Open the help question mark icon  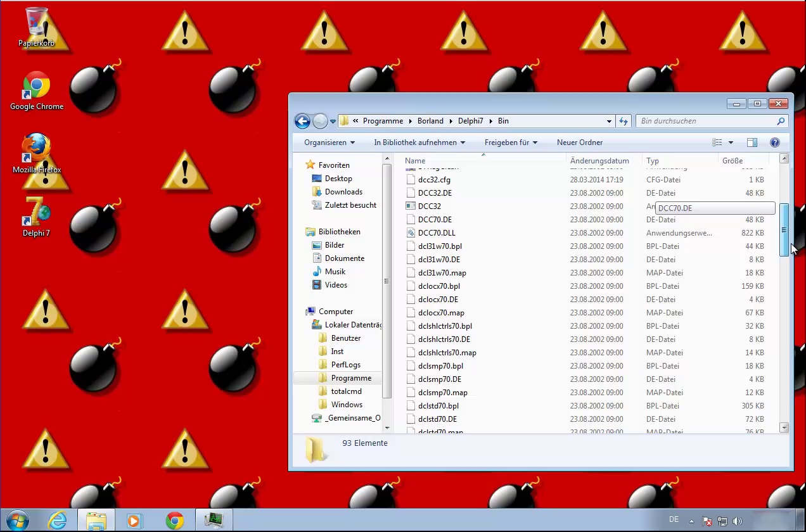[x=774, y=142]
